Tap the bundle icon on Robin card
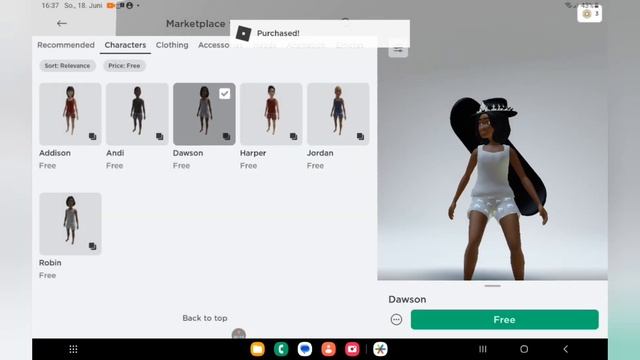Viewport: 640px width, 360px height. point(93,246)
